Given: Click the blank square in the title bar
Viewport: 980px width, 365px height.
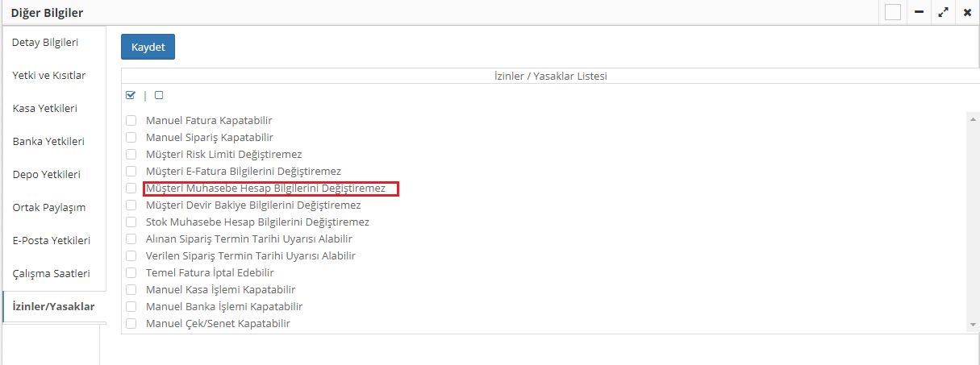Looking at the screenshot, I should [x=892, y=13].
